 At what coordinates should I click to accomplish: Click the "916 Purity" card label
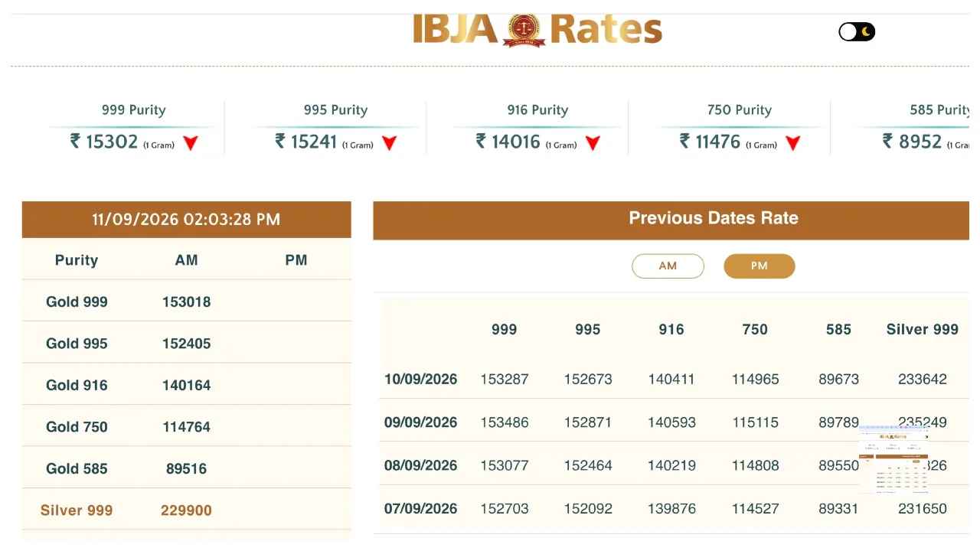[538, 110]
